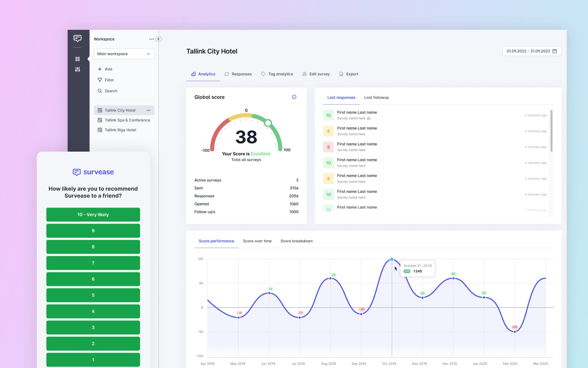Screen dimensions: 588x368
Task: Open the date range picker 01.09.2022 - 31.09.2022
Action: click(531, 51)
